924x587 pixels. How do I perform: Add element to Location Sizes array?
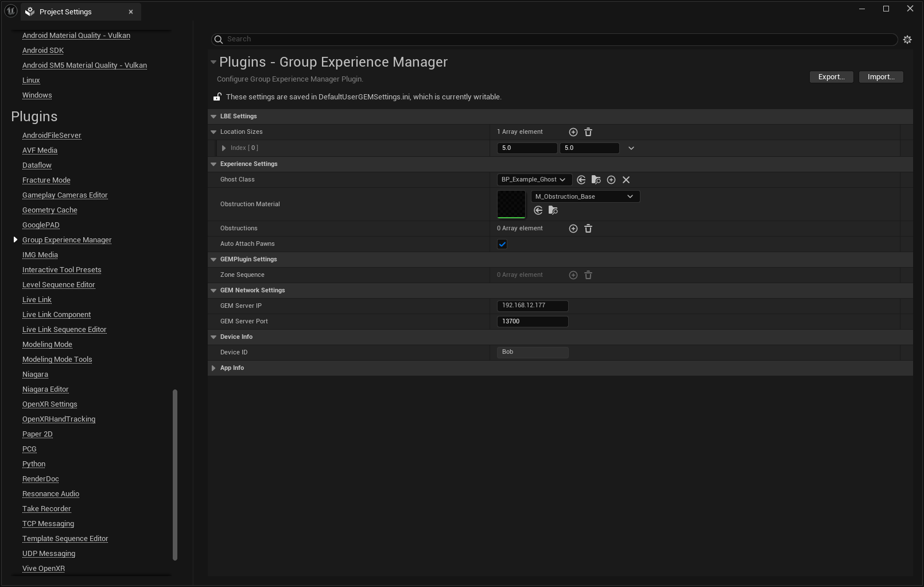pyautogui.click(x=573, y=132)
